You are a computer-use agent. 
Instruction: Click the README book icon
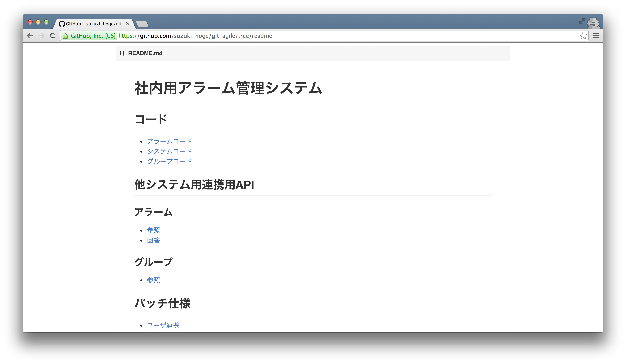pyautogui.click(x=123, y=53)
